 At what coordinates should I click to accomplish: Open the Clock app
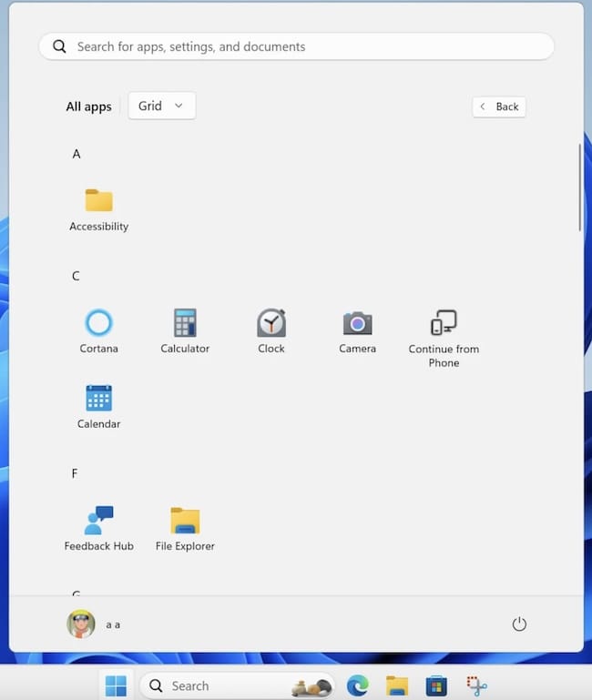271,330
